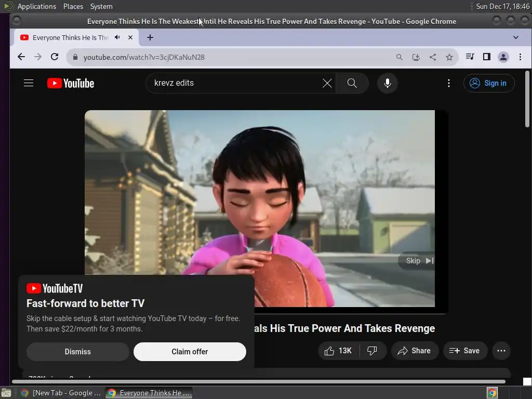Image resolution: width=532 pixels, height=399 pixels.
Task: Go back with browser back arrow
Action: (21, 57)
